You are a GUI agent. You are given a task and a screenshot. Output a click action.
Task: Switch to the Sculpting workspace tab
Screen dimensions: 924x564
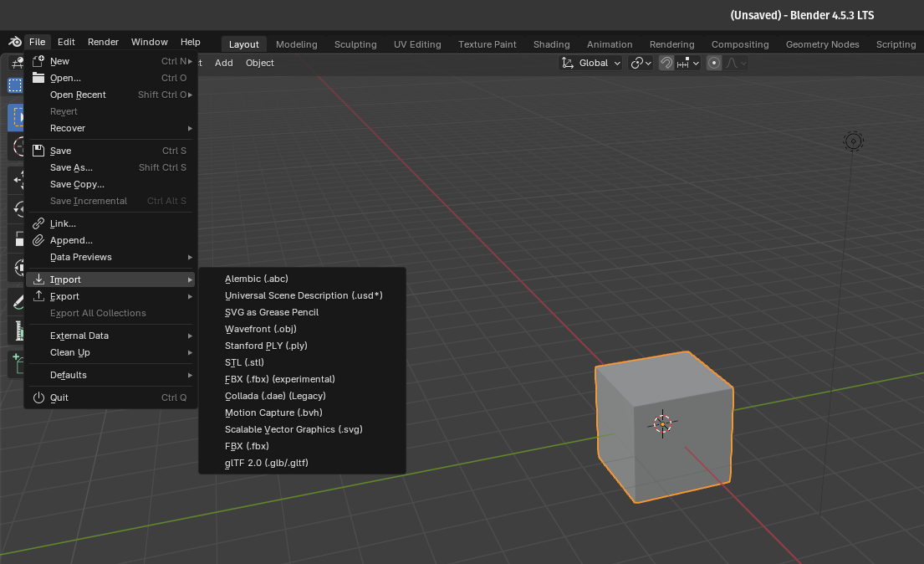pos(355,44)
